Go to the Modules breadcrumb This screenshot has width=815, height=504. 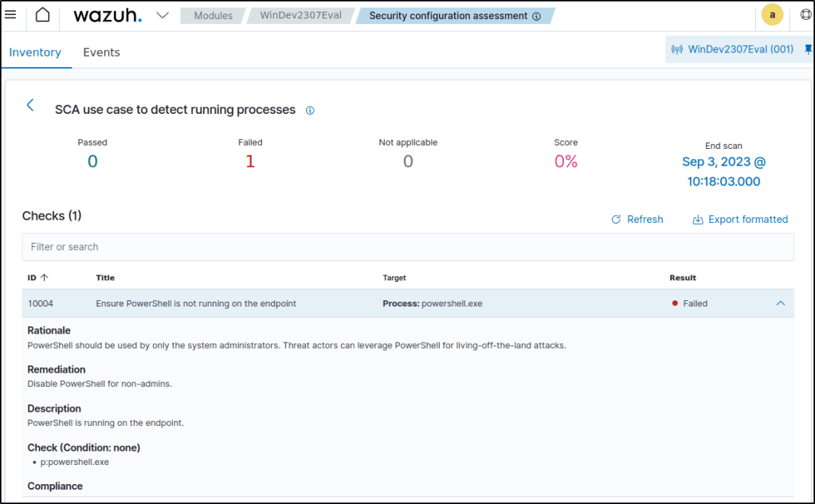coord(213,16)
